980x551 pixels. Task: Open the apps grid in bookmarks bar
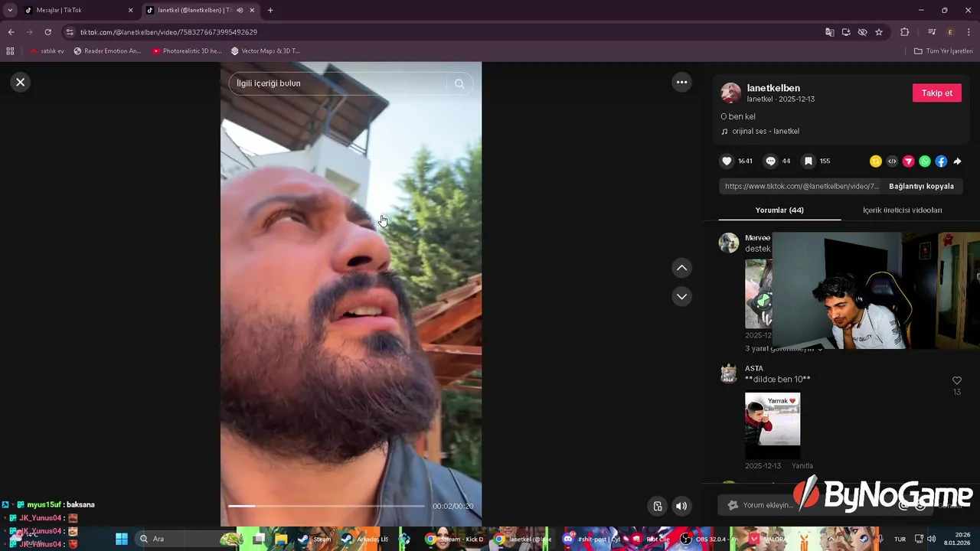pyautogui.click(x=10, y=51)
